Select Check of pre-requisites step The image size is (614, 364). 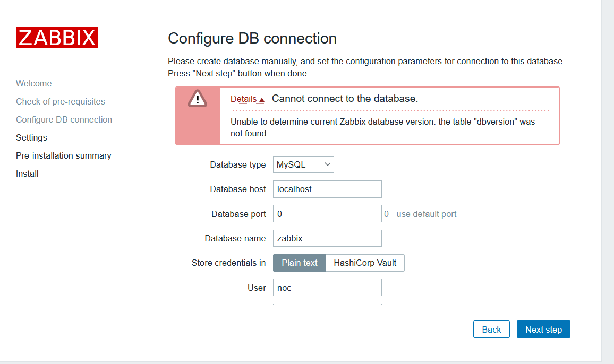(x=61, y=101)
